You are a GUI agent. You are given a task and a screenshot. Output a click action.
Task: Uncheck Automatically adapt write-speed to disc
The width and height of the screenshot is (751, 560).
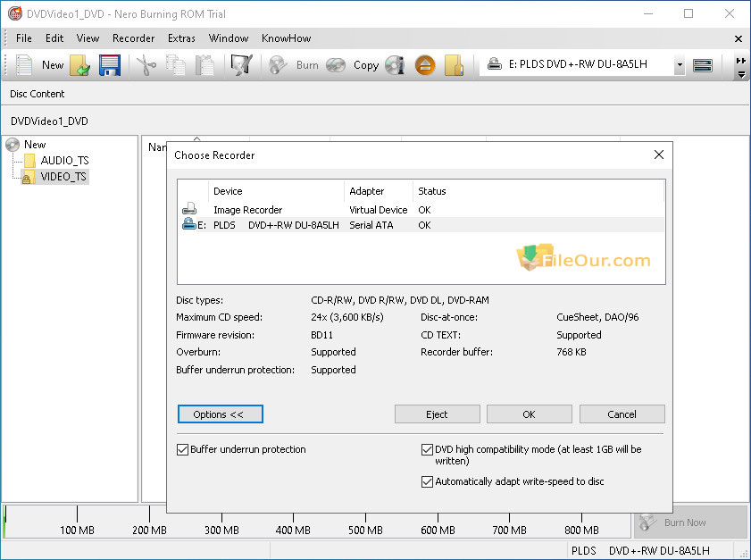[x=427, y=482]
